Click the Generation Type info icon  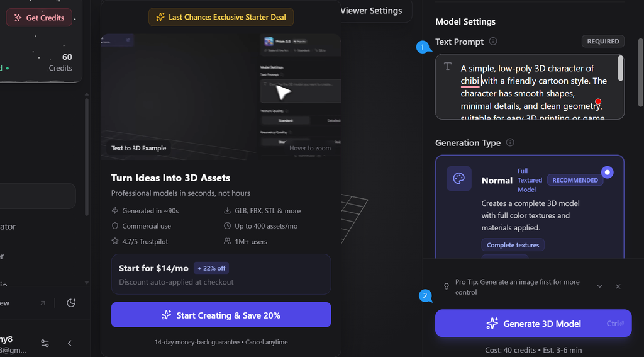coord(510,143)
